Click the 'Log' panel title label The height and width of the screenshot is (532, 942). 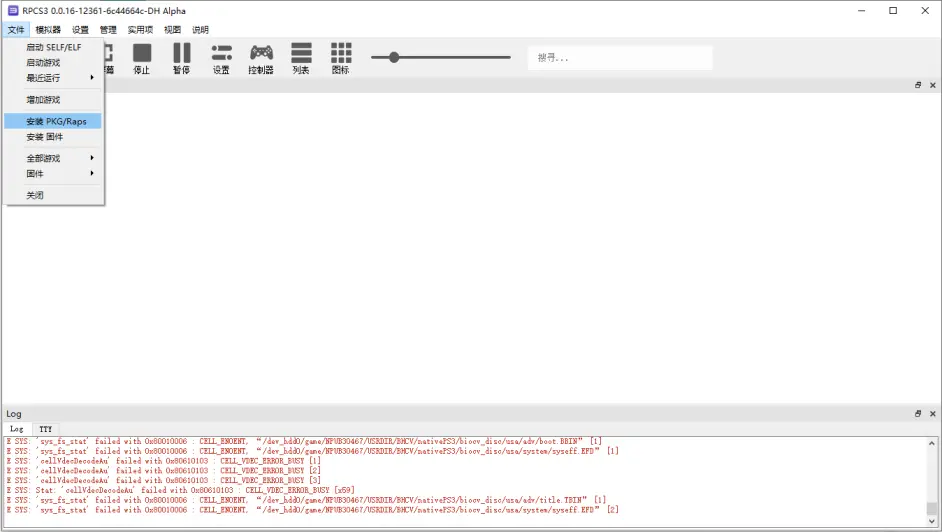14,414
